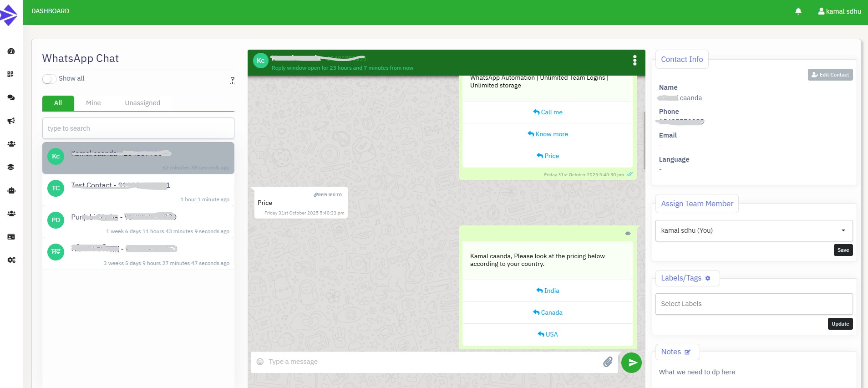Click the question mark help icon

tap(232, 81)
